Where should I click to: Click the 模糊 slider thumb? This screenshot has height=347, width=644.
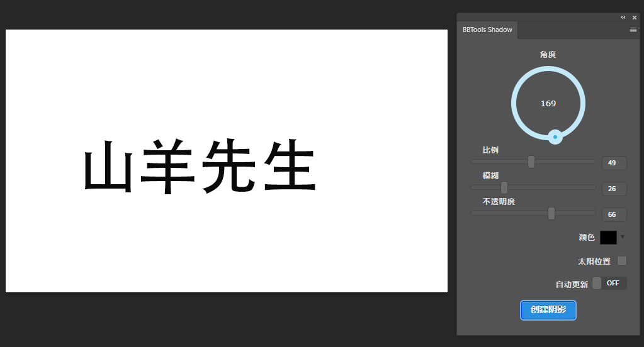504,187
